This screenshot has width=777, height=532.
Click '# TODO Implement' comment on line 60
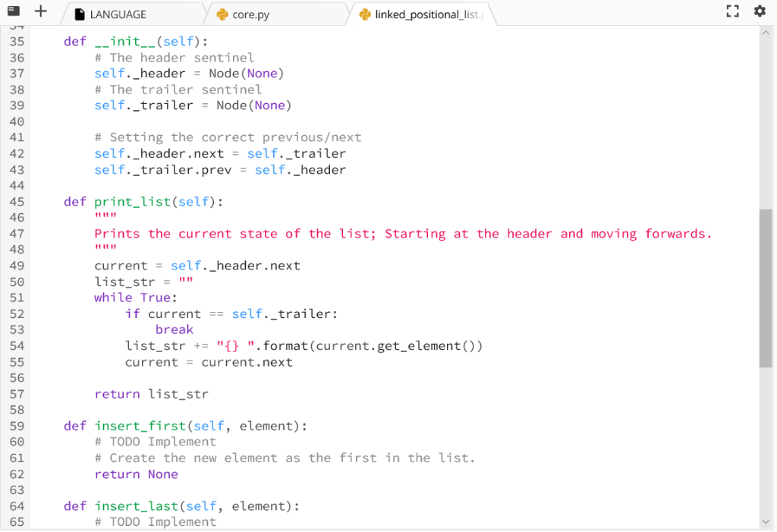click(x=156, y=442)
